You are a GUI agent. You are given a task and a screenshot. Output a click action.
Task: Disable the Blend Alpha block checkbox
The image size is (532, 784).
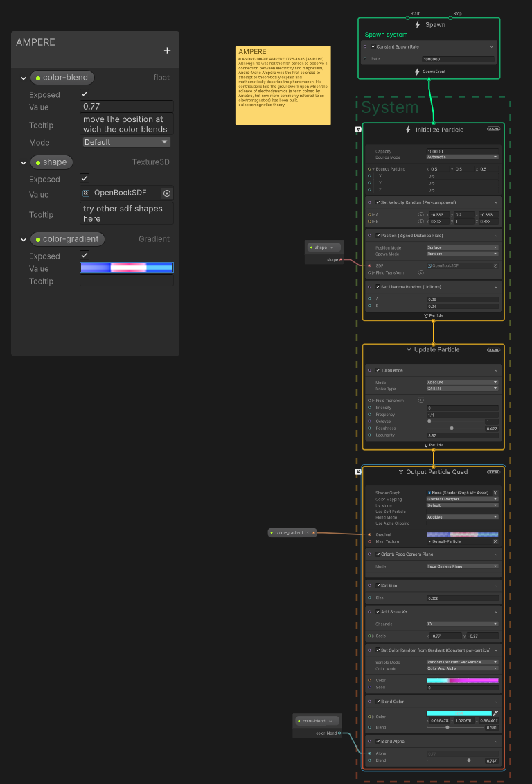(x=378, y=742)
